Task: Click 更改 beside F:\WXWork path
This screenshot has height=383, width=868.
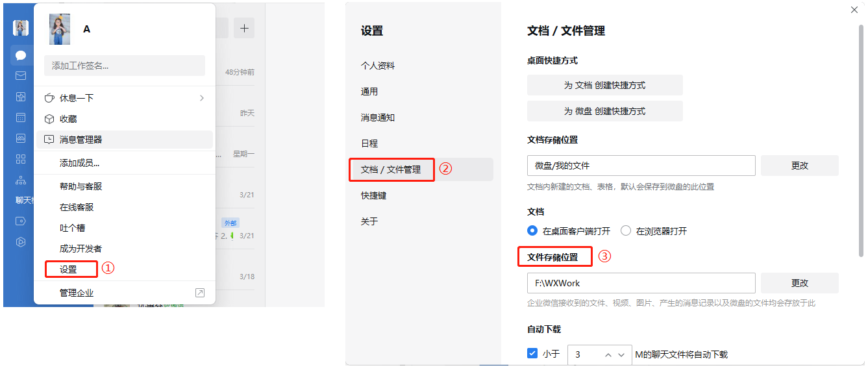Action: 800,283
